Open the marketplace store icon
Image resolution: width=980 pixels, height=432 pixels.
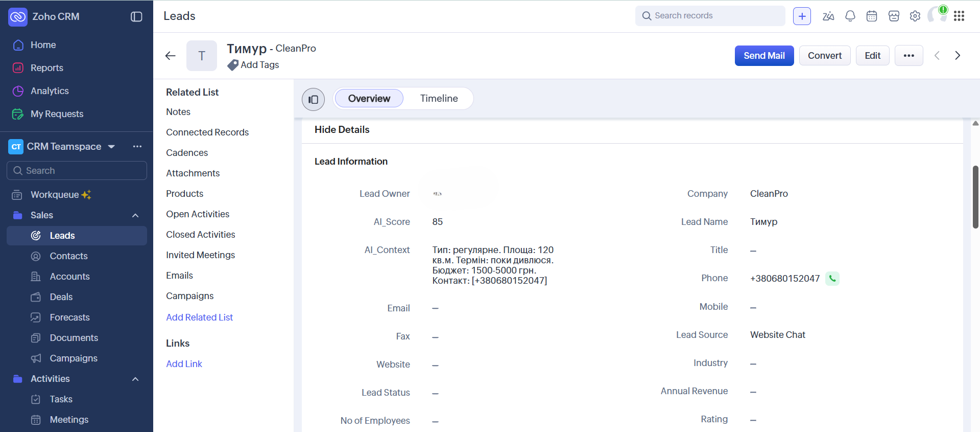pos(894,16)
